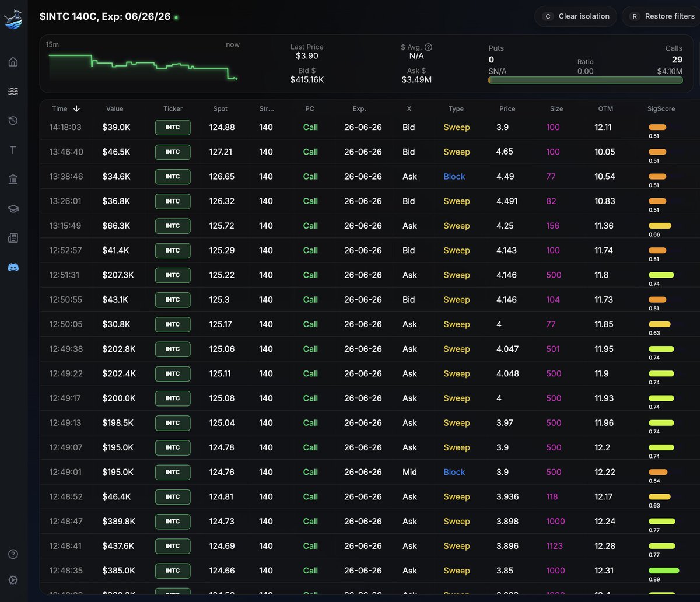Image resolution: width=700 pixels, height=602 pixels.
Task: Open the Home sidebar icon
Action: click(13, 62)
